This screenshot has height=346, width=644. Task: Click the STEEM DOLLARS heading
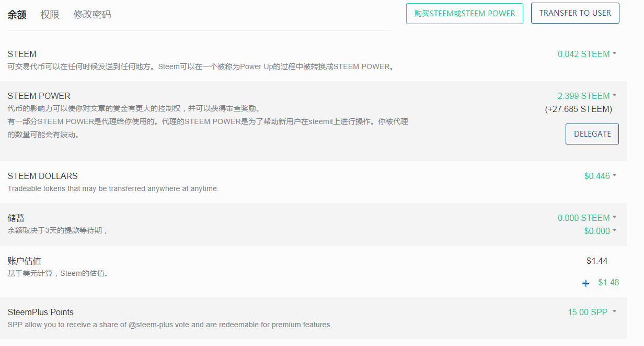pyautogui.click(x=42, y=176)
